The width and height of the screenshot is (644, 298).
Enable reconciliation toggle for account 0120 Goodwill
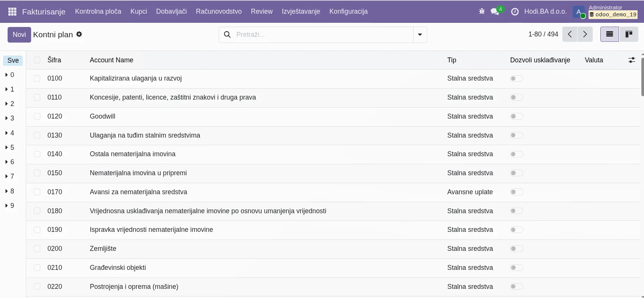516,116
